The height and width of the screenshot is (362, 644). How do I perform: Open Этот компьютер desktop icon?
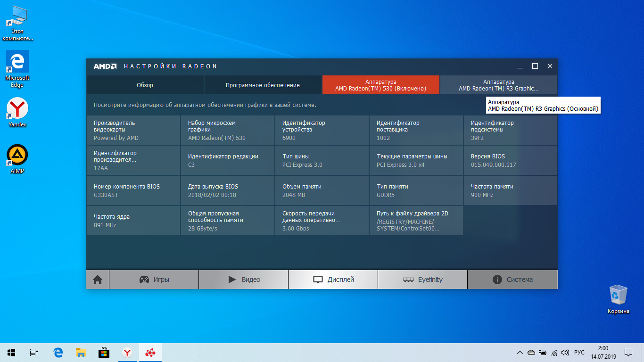click(17, 23)
